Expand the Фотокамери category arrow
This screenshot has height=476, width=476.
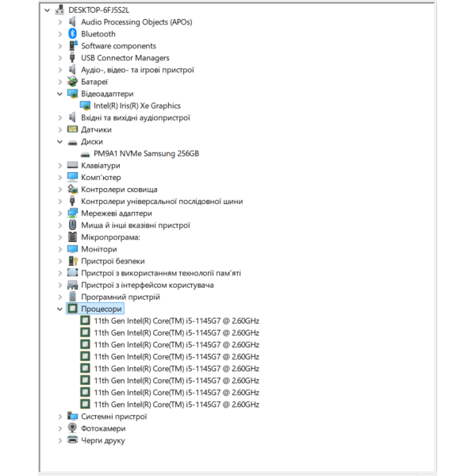click(60, 428)
